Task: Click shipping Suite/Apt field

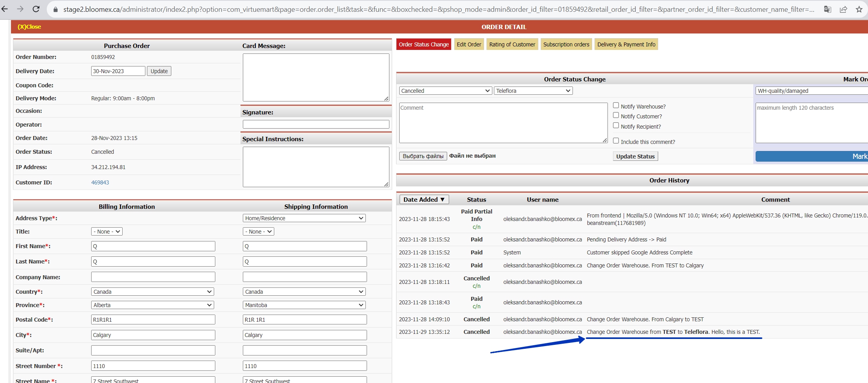Action: point(305,350)
